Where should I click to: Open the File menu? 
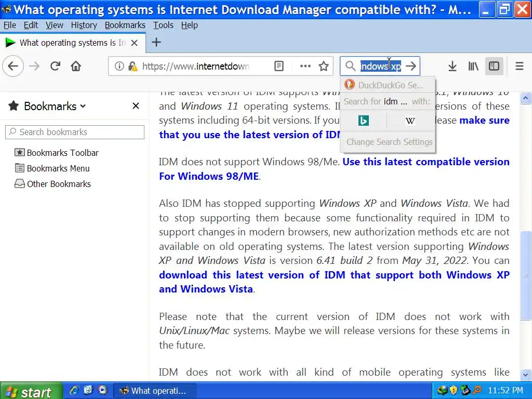(x=9, y=25)
